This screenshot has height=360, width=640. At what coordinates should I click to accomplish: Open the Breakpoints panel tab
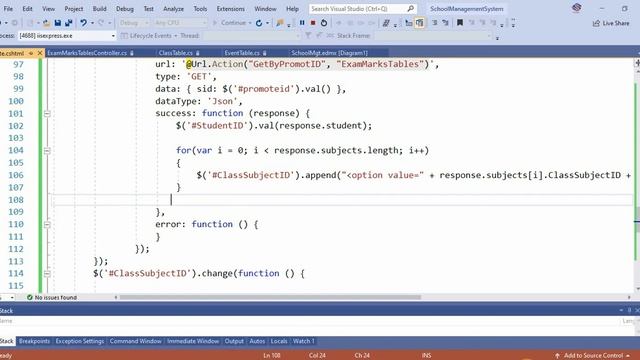34,341
